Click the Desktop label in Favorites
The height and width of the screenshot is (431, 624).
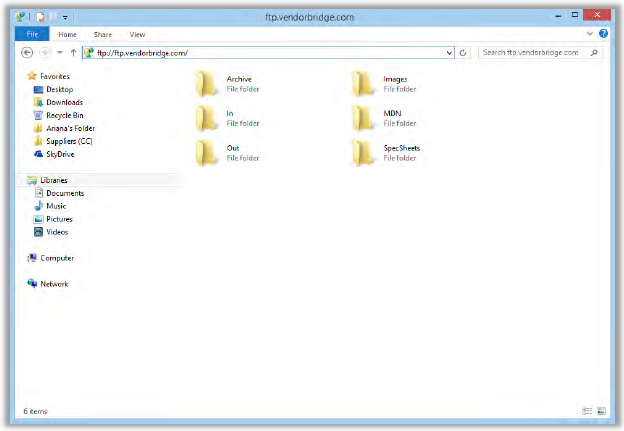point(59,90)
